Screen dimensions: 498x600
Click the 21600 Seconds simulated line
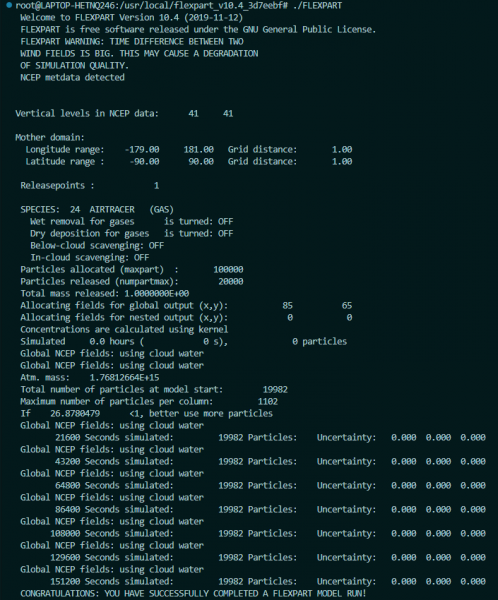click(x=270, y=437)
